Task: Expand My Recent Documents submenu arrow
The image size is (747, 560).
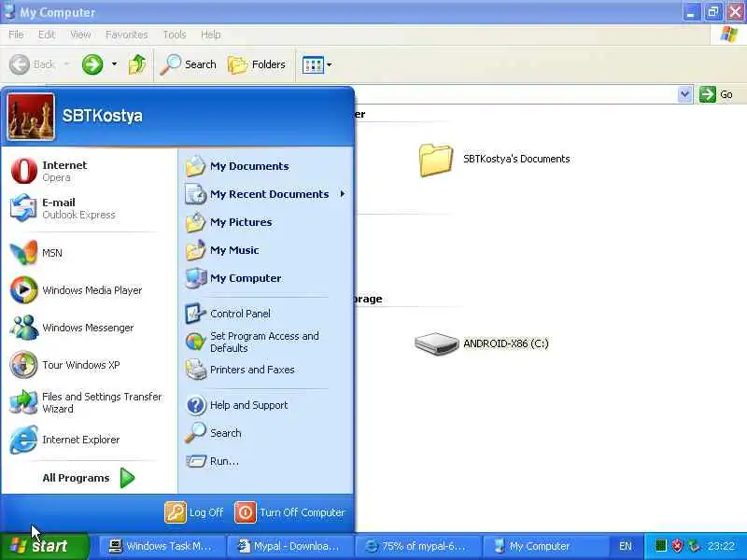Action: coord(343,194)
